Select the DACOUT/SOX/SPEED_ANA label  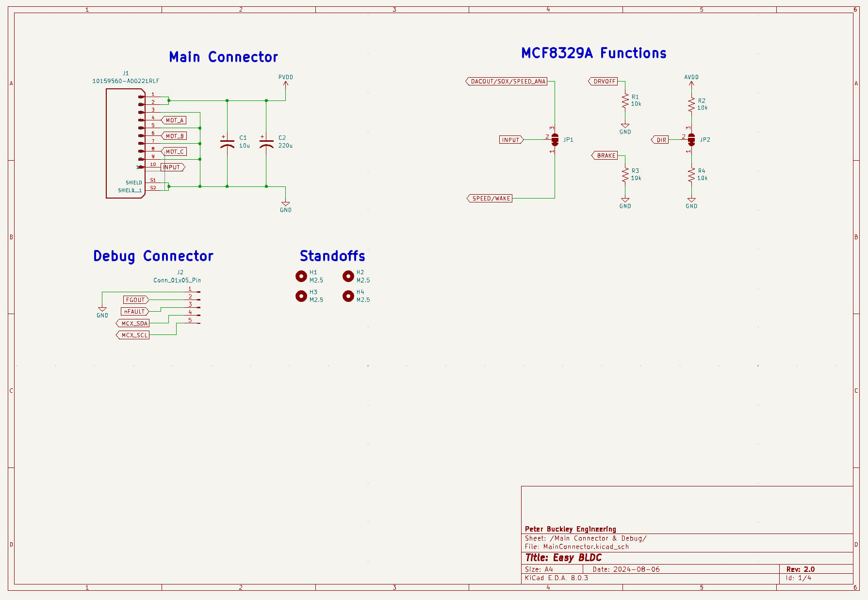507,82
